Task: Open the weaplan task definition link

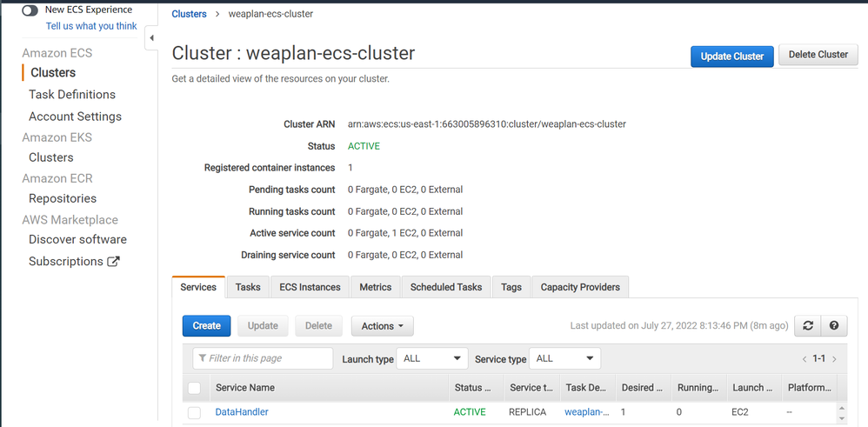Action: click(x=587, y=412)
